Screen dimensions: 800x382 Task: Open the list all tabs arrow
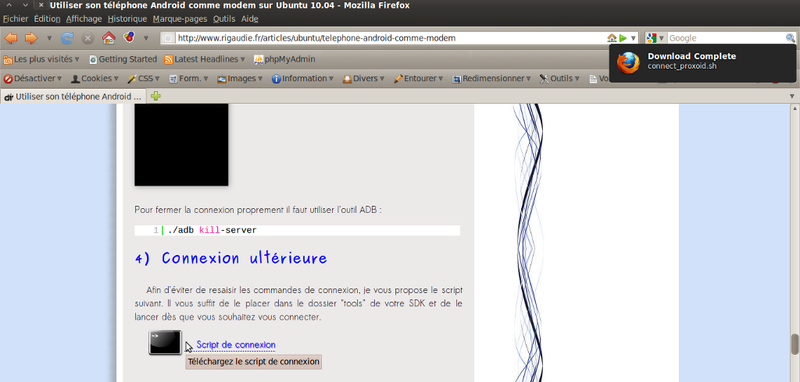click(792, 96)
